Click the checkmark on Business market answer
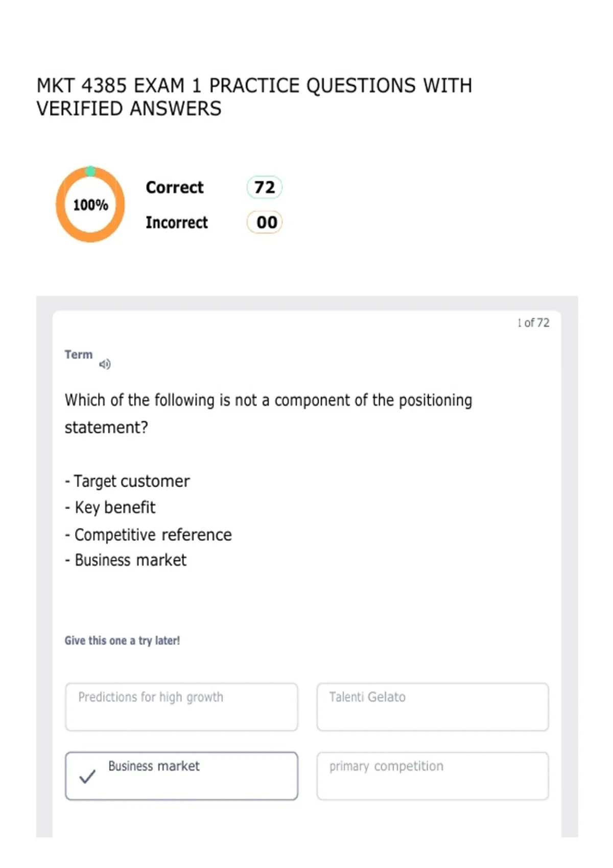This screenshot has width=613, height=868. (x=87, y=777)
